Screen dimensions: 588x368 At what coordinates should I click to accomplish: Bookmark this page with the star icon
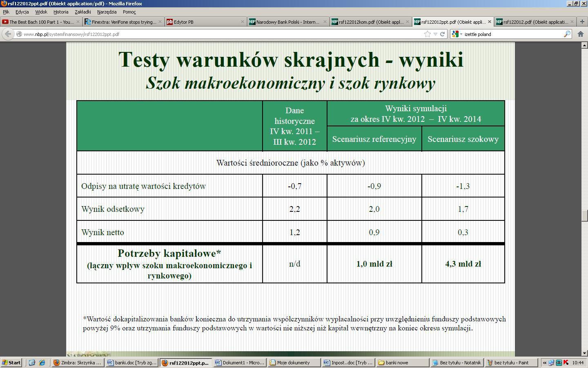(427, 34)
